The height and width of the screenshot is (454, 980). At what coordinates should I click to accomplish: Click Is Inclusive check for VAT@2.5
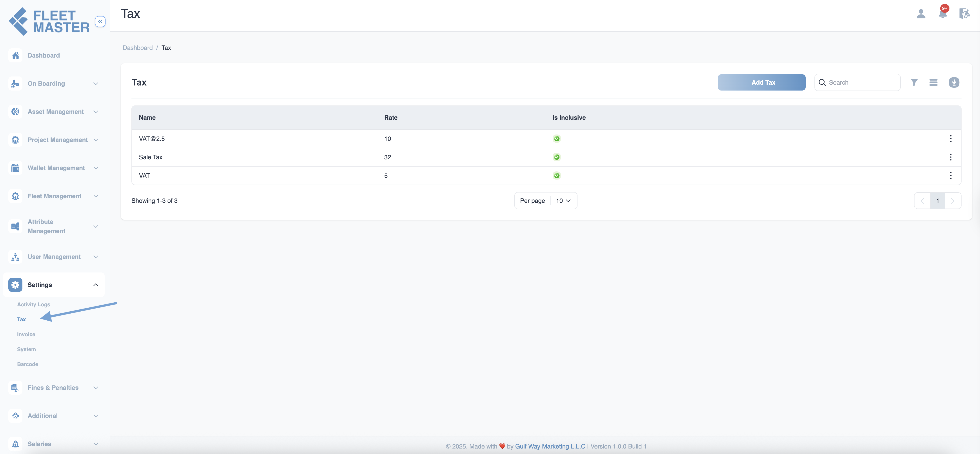[557, 139]
